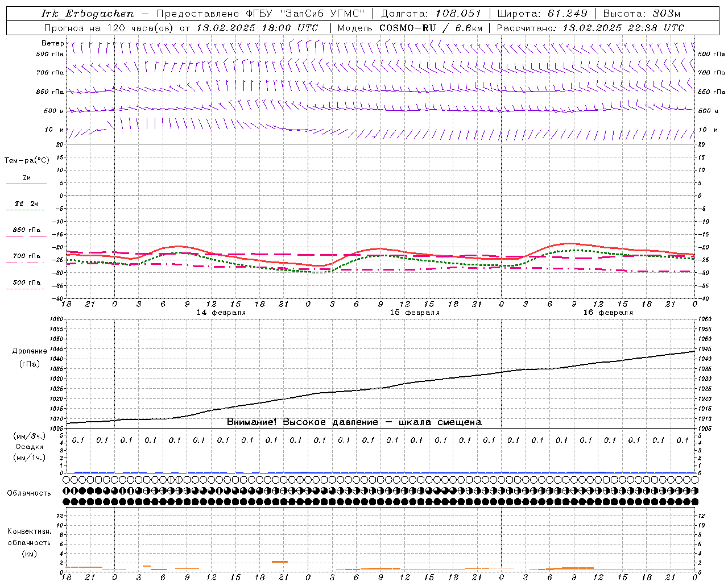Screen dimensions: 728x582
Task: Click the 500 м wind level label on left
Action: [54, 111]
